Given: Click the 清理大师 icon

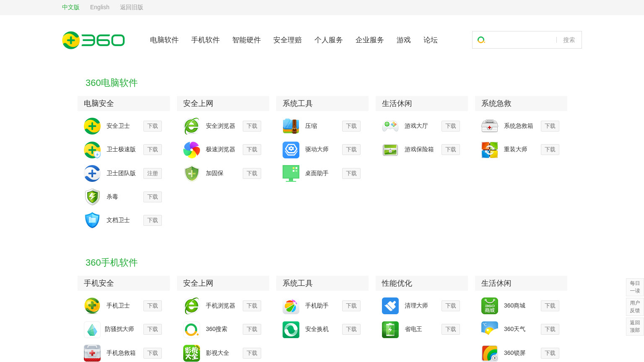Looking at the screenshot, I should (390, 306).
